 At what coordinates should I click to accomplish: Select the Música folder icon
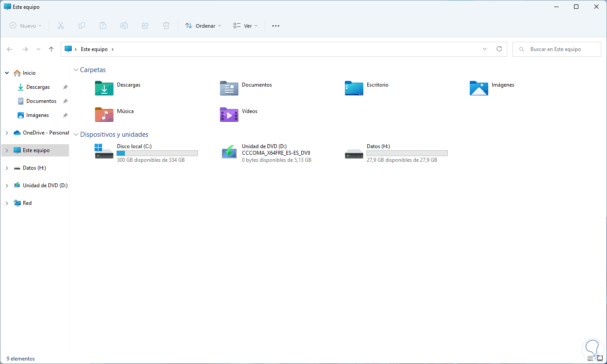(104, 114)
